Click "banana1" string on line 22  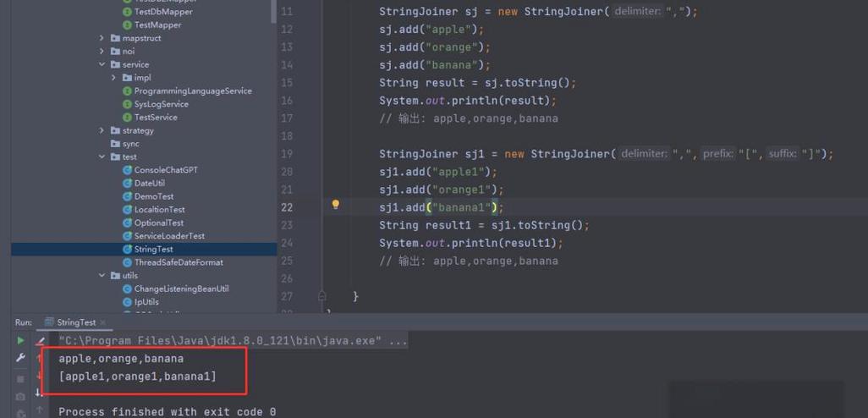(462, 207)
